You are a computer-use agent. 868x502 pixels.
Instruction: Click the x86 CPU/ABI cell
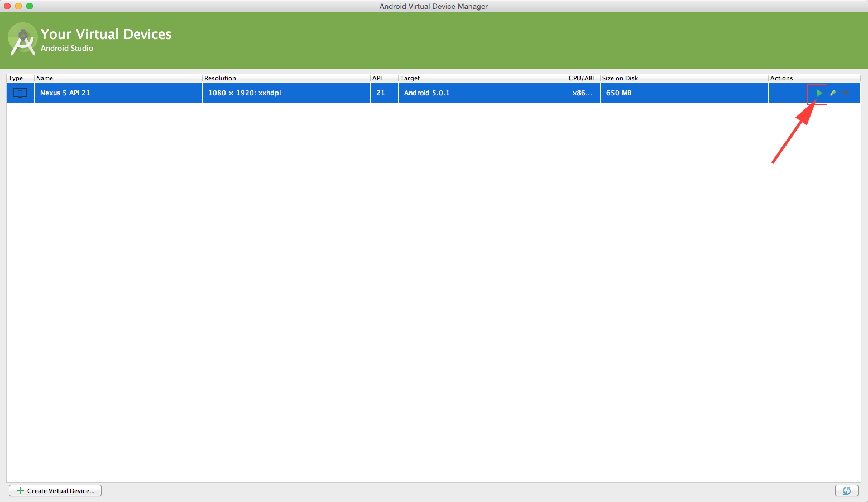(583, 93)
